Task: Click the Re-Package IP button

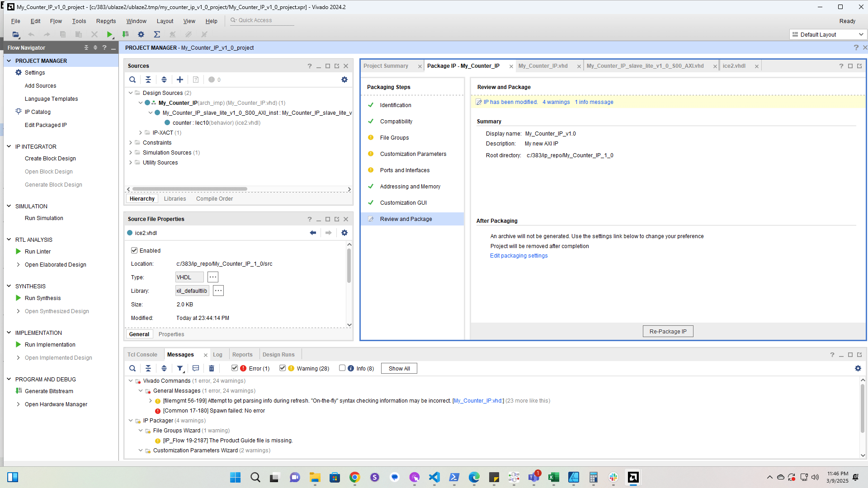Action: pyautogui.click(x=668, y=331)
